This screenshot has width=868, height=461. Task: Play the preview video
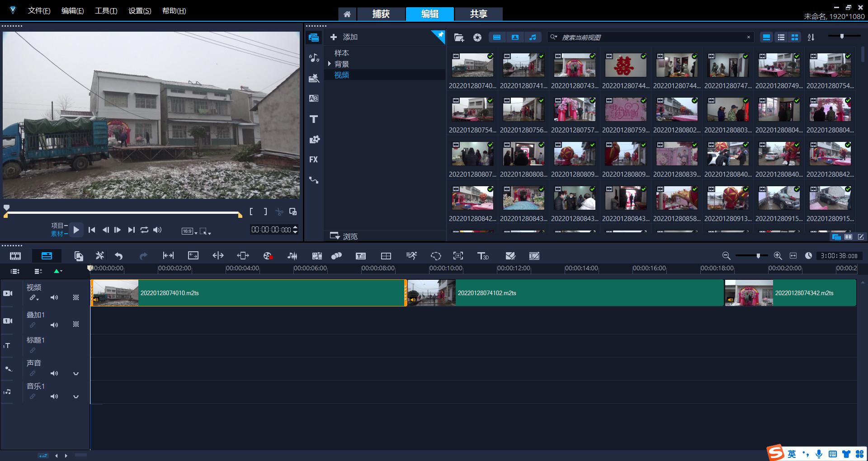(76, 230)
